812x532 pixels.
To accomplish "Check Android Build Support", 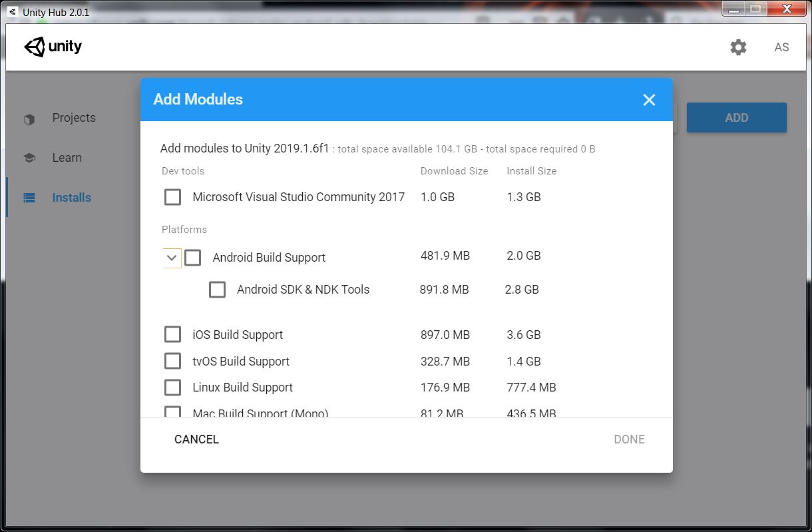I will 192,258.
